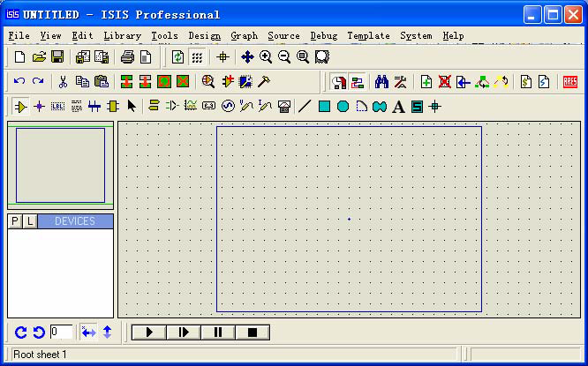Copy the selection to the clipboard

[x=82, y=82]
